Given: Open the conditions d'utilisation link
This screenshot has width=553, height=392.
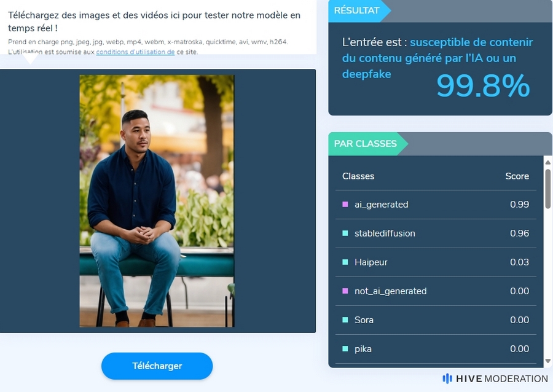Looking at the screenshot, I should (135, 52).
